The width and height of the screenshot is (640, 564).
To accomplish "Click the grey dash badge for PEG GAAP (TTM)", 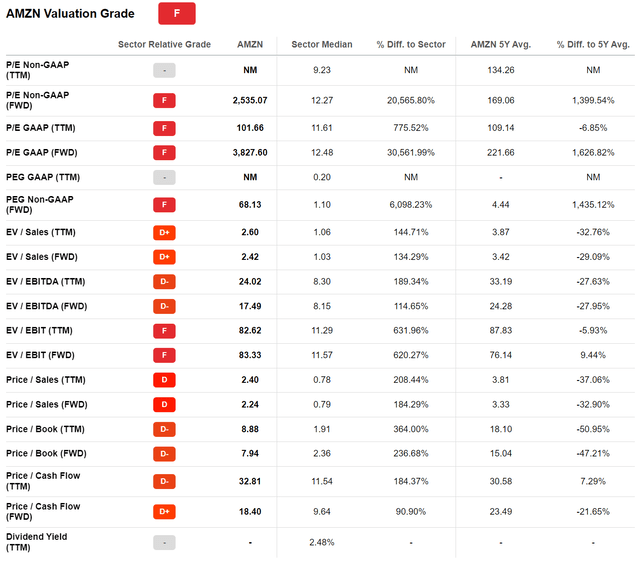I will tap(164, 178).
